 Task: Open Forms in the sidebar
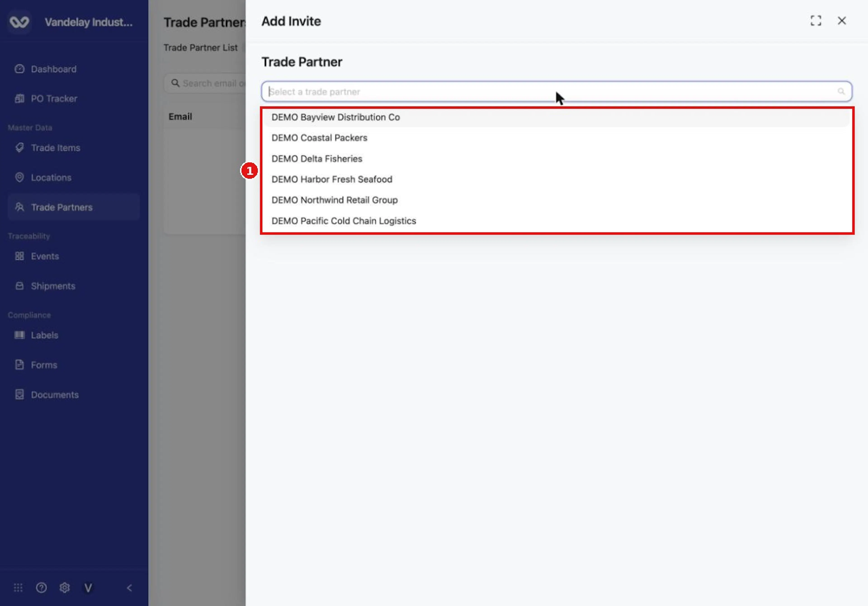coord(74,365)
